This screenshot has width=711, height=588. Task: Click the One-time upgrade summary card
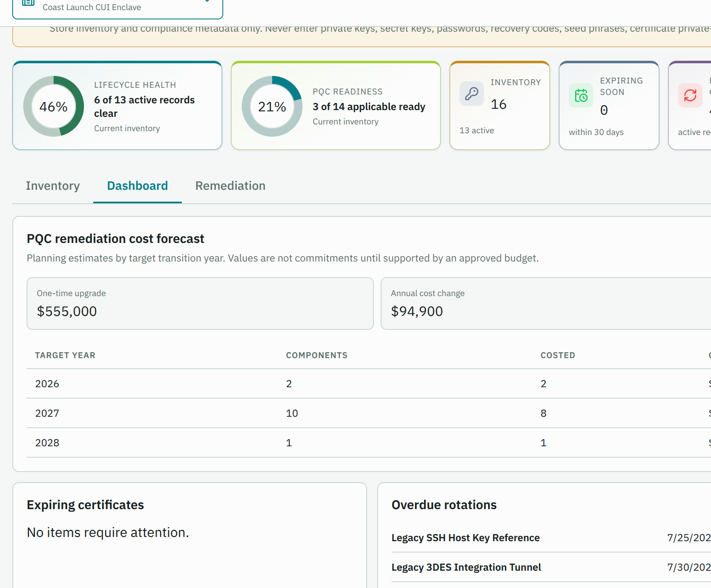[200, 303]
